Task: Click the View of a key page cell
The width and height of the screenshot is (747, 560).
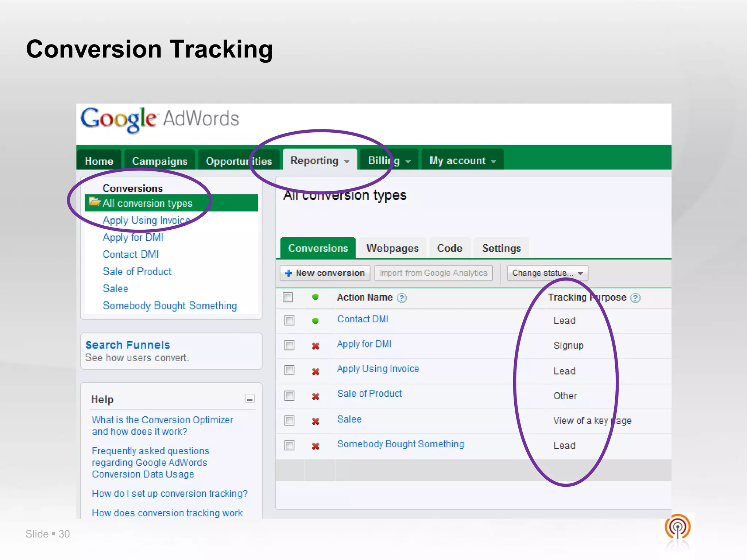Action: pyautogui.click(x=592, y=421)
